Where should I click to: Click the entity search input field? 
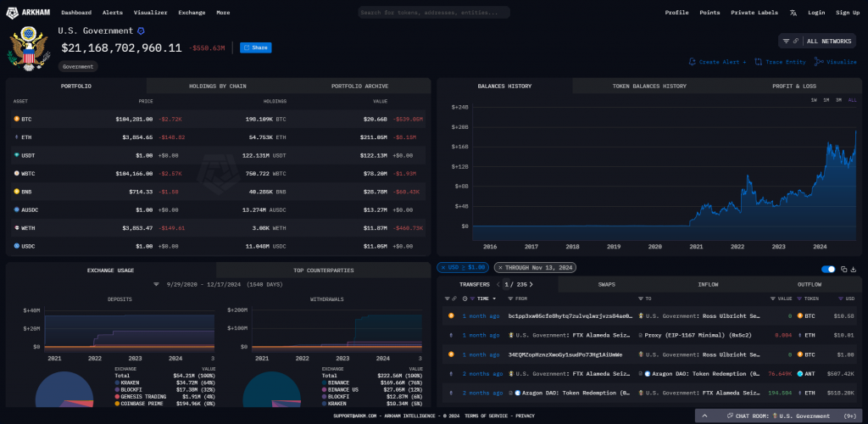[x=433, y=13]
